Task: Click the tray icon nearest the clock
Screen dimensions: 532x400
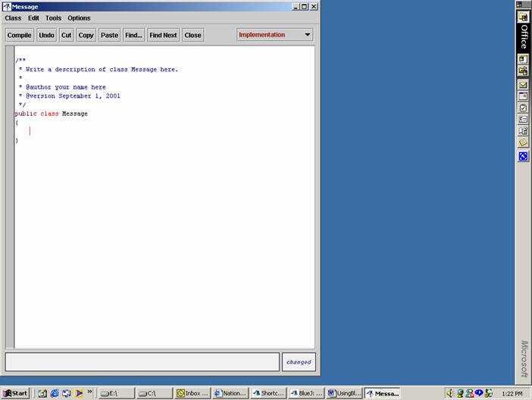Action: click(x=489, y=393)
